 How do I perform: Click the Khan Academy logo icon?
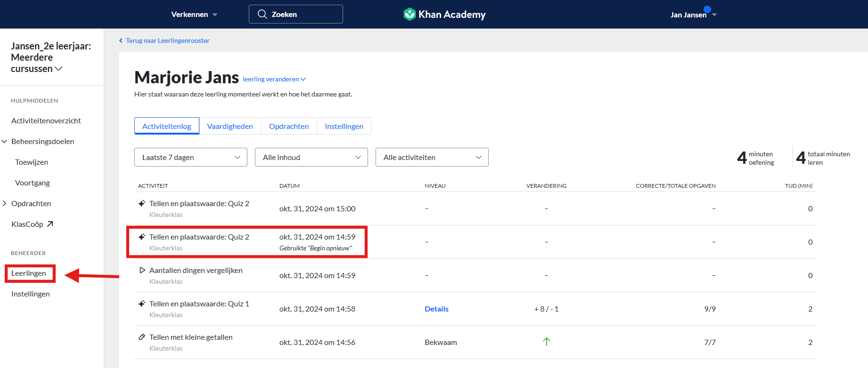pyautogui.click(x=409, y=14)
